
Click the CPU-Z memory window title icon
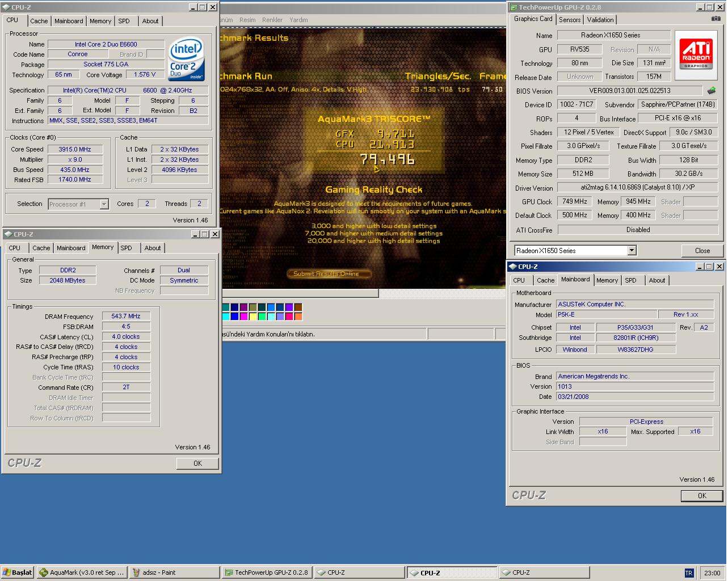click(8, 234)
